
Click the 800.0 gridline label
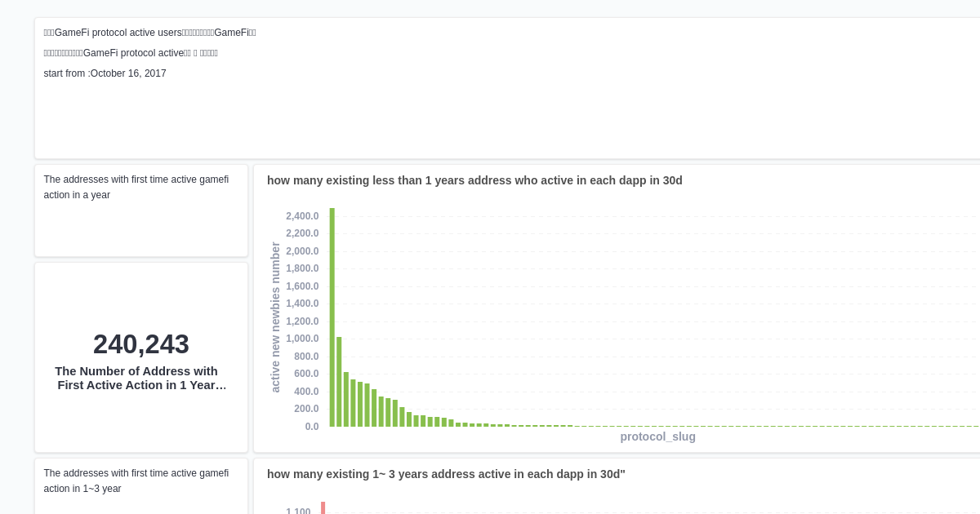point(306,357)
